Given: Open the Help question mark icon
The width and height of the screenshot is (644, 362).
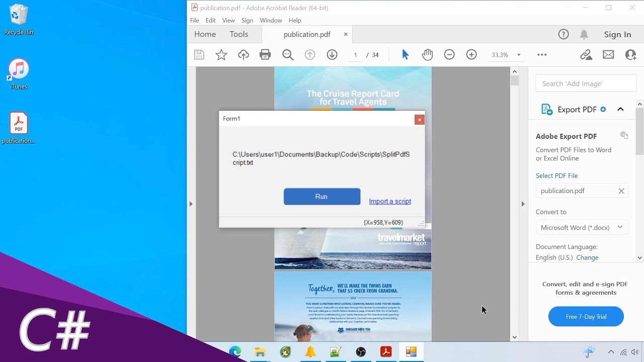Looking at the screenshot, I should coord(563,34).
